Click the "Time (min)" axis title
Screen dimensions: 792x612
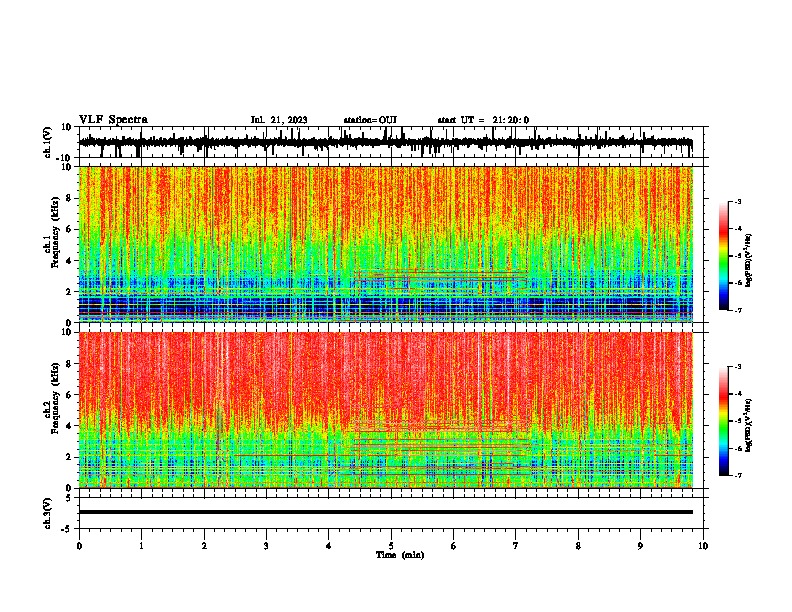400,555
